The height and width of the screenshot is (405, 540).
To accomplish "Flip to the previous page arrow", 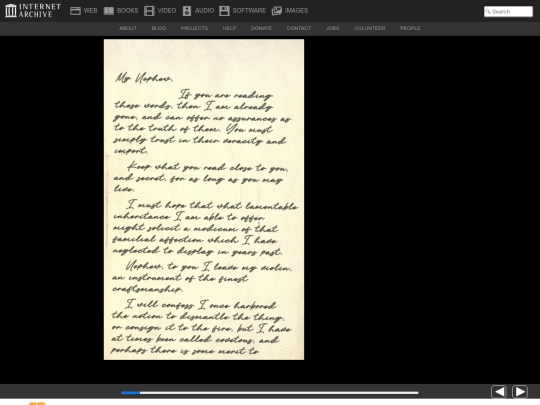I will click(x=499, y=392).
